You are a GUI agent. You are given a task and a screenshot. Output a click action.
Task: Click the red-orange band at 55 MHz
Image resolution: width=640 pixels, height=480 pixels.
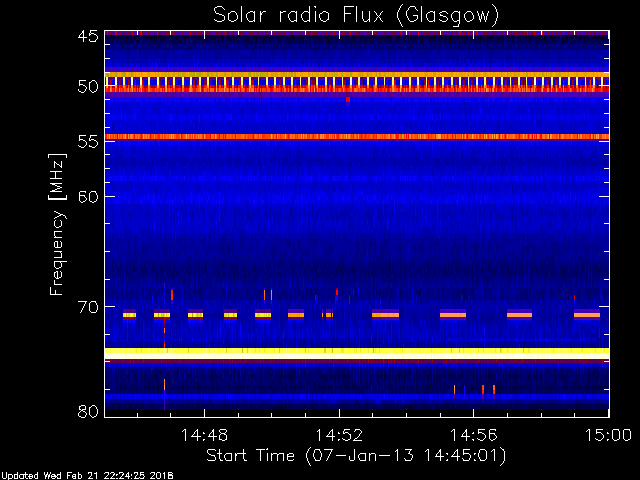pos(357,137)
